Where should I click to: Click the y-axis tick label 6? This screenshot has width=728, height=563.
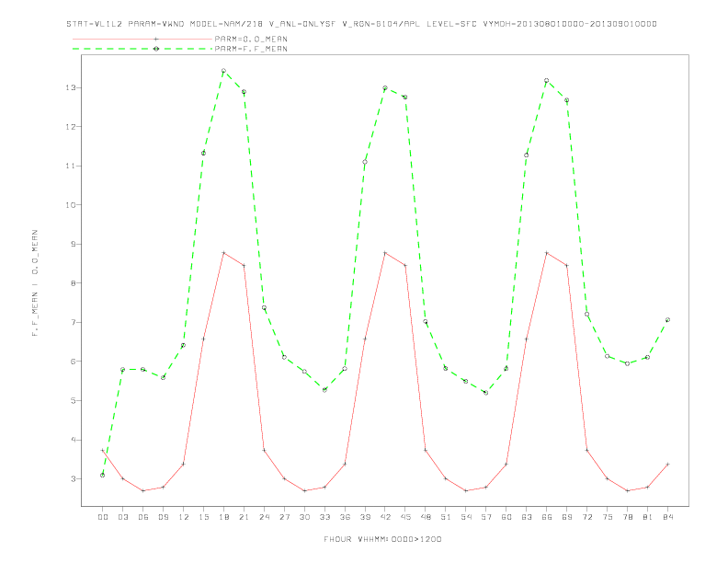click(x=74, y=362)
